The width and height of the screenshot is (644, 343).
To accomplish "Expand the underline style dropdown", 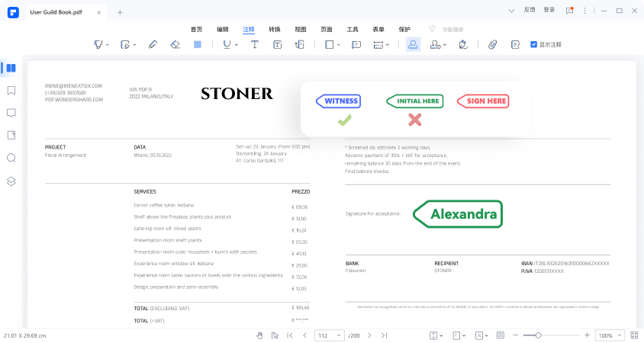I will pyautogui.click(x=236, y=46).
